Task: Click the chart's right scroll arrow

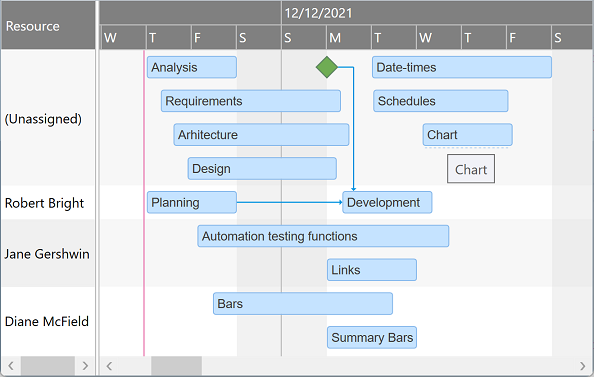Action: coord(582,366)
